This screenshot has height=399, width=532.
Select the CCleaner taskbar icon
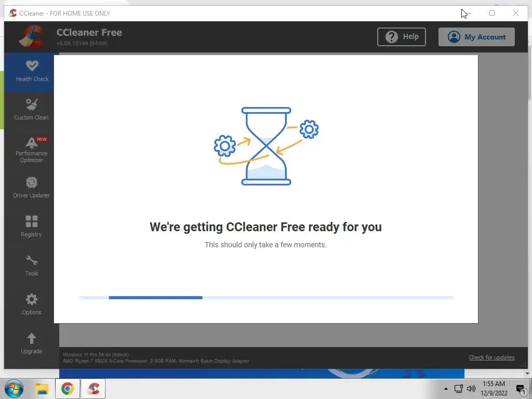(93, 389)
